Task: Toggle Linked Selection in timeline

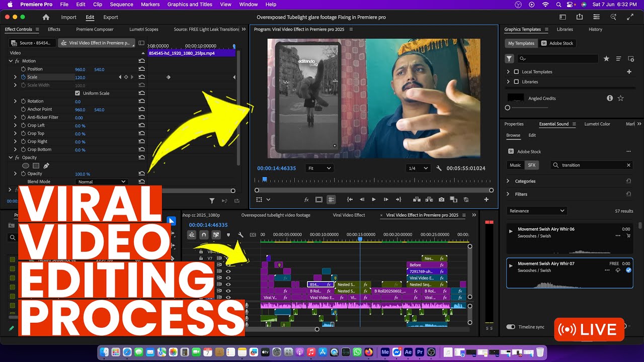Action: pyautogui.click(x=216, y=235)
